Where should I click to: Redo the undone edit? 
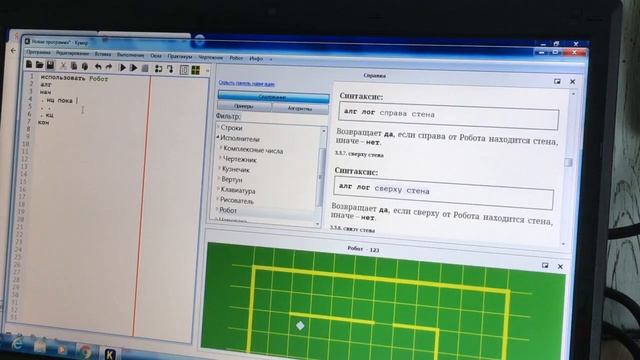[109, 67]
